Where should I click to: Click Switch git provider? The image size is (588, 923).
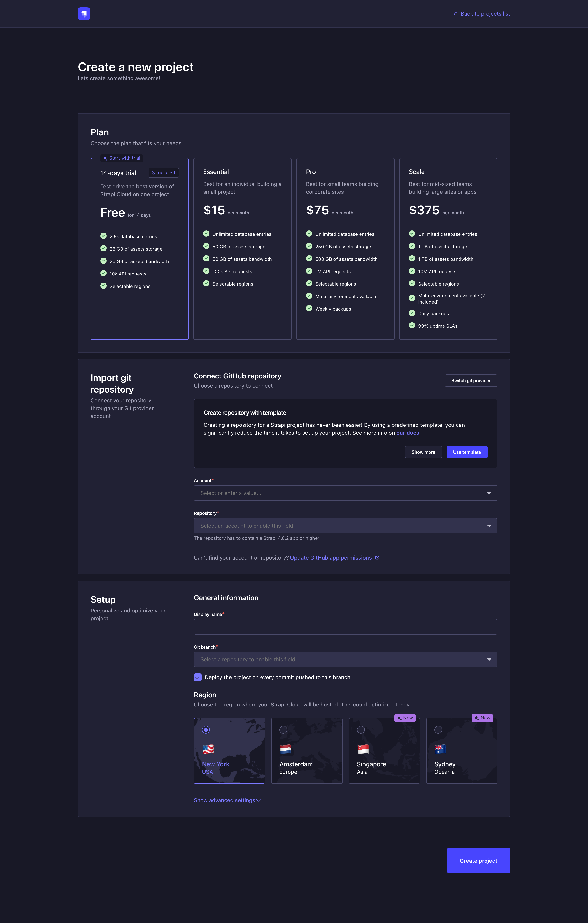click(x=471, y=380)
